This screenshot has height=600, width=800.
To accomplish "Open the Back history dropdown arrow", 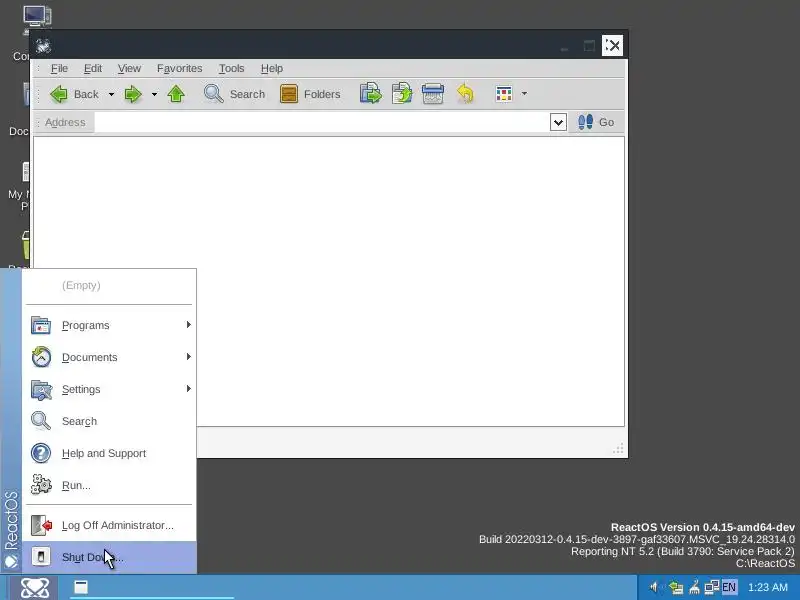I will coord(111,94).
